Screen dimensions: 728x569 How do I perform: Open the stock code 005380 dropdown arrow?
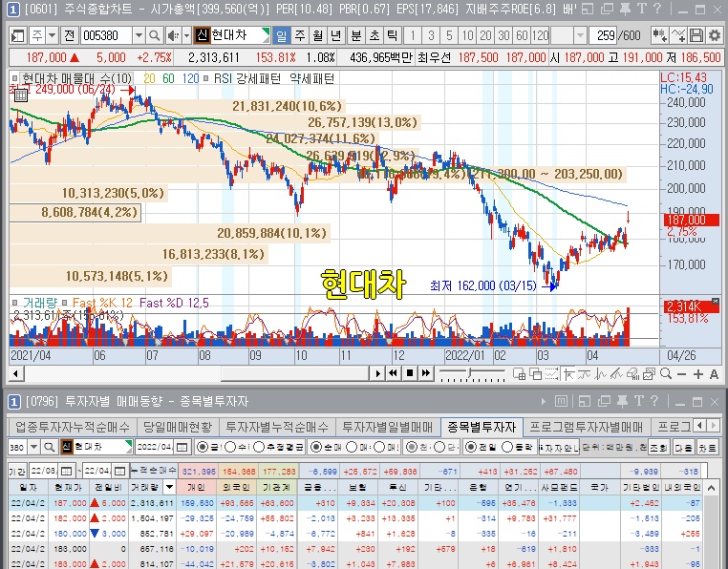coord(139,35)
